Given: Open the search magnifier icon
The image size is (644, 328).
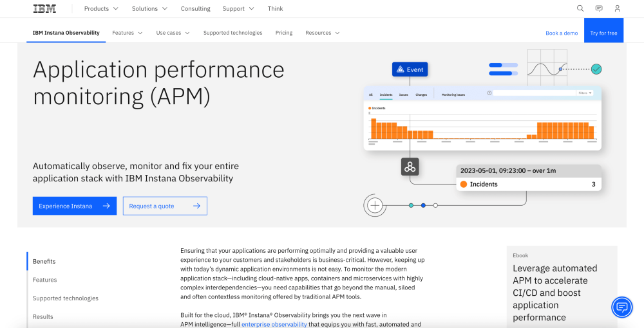Looking at the screenshot, I should coord(580,8).
